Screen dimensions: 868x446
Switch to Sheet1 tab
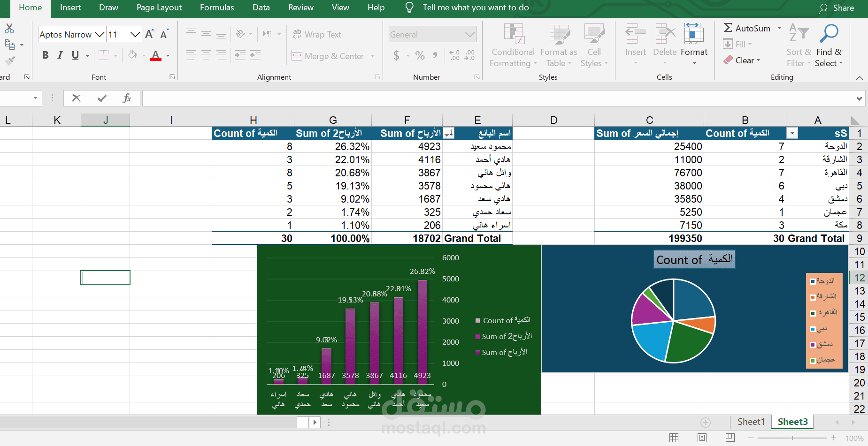751,422
